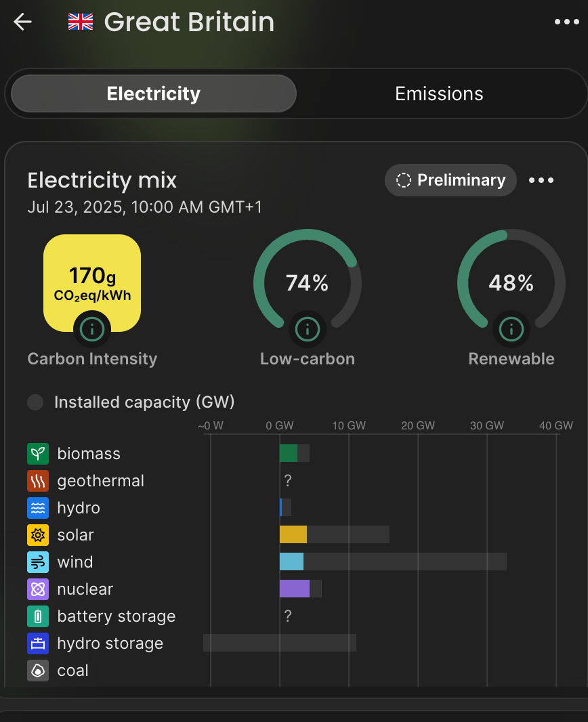Image resolution: width=588 pixels, height=722 pixels.
Task: Open Electricity mix card options menu
Action: click(x=541, y=180)
